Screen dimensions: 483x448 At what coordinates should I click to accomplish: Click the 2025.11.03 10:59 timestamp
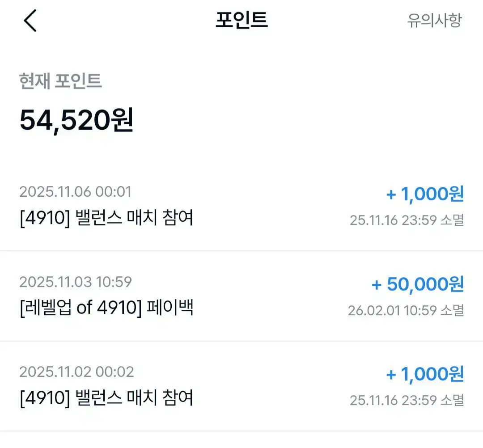[75, 282]
